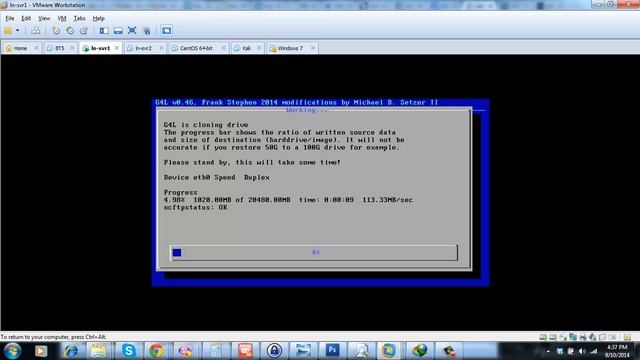640x360 pixels.
Task: Click the printer device status bar icon
Action: 583,337
